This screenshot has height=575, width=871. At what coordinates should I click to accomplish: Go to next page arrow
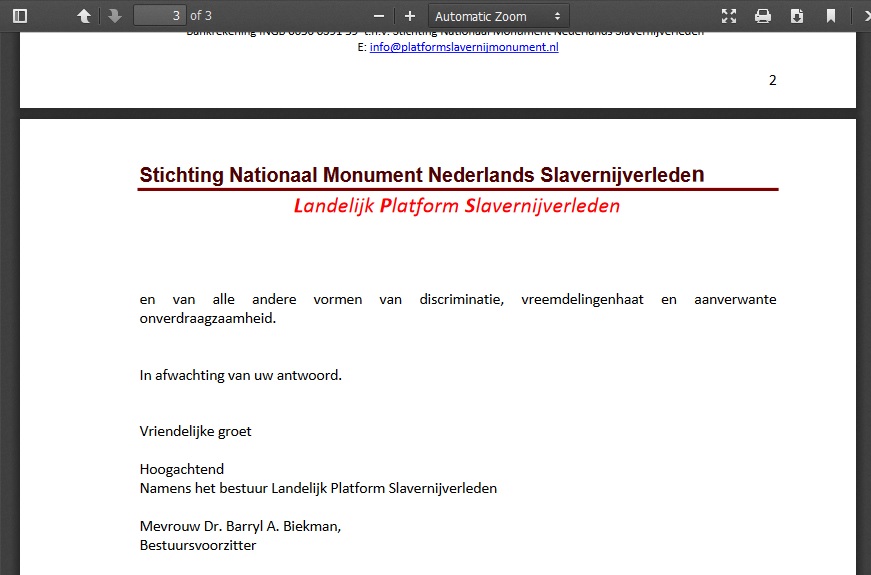point(114,16)
